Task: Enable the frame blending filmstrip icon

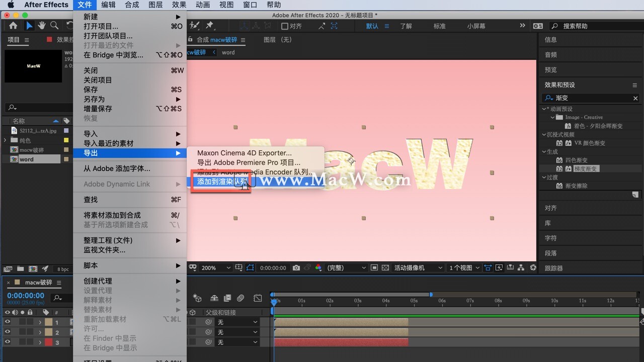Action: [227, 298]
